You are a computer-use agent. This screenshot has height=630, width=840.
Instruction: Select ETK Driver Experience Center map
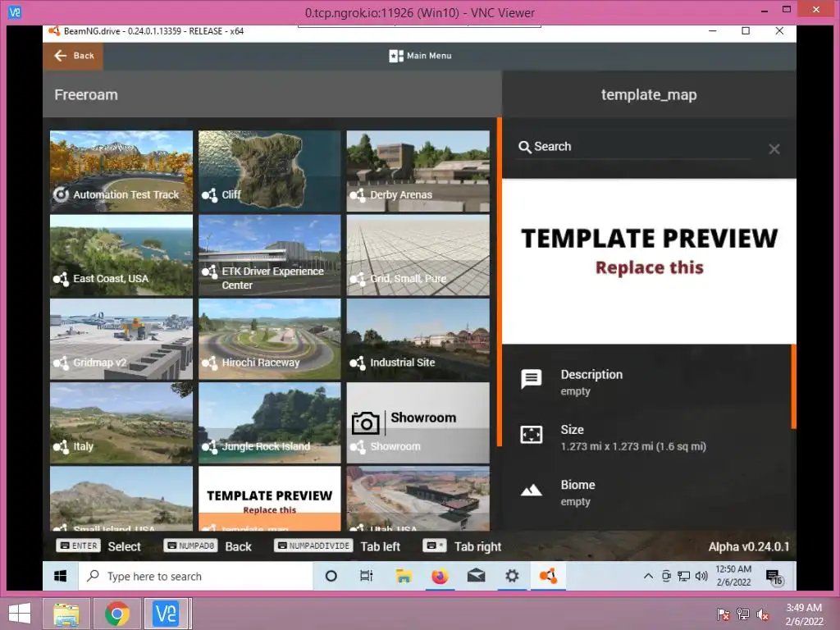pos(269,255)
